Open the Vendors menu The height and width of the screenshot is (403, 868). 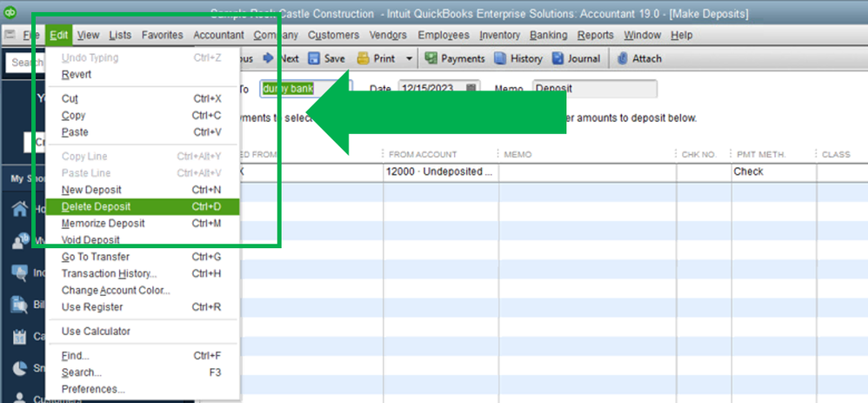coord(388,35)
